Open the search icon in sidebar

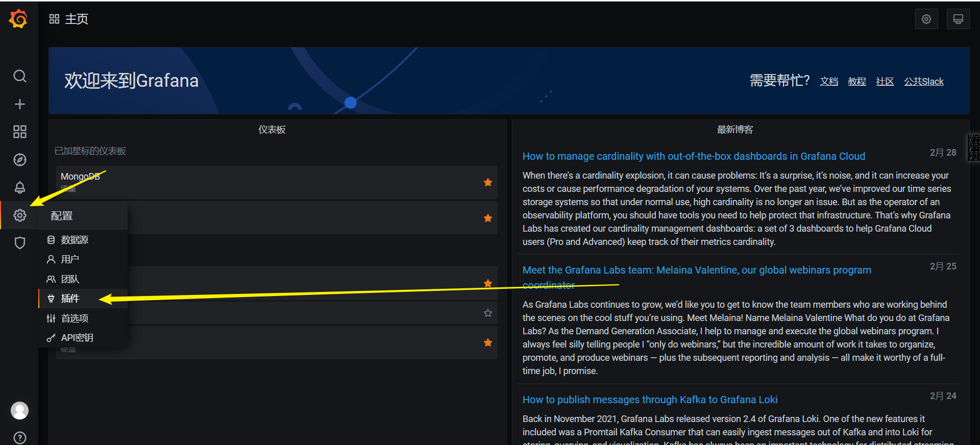[19, 77]
